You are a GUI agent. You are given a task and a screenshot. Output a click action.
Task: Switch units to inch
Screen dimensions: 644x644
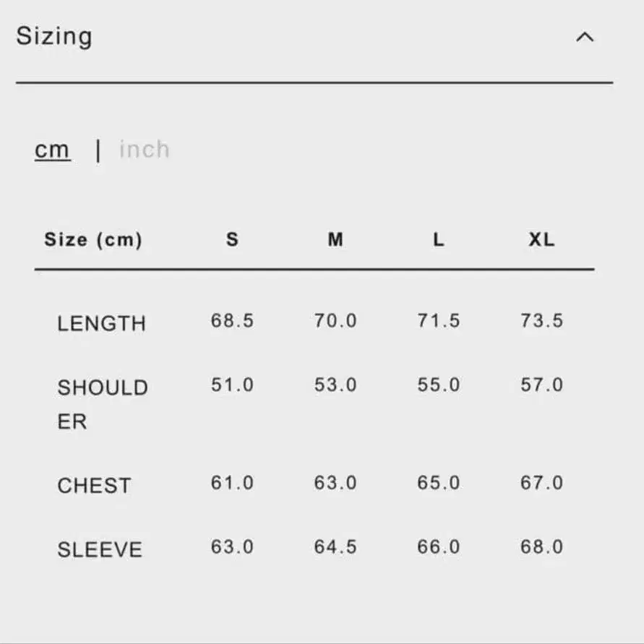(x=145, y=150)
